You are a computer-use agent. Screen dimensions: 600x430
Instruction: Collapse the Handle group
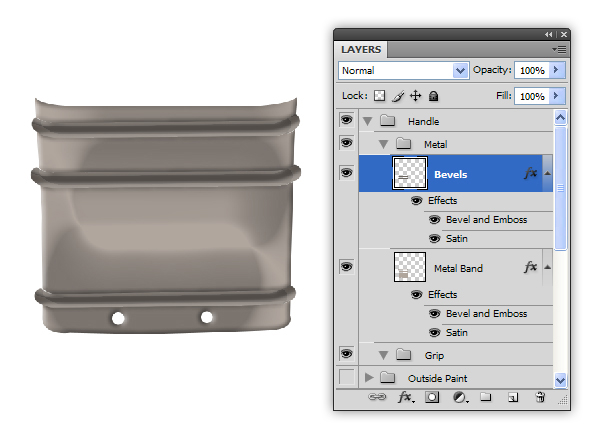click(x=368, y=121)
